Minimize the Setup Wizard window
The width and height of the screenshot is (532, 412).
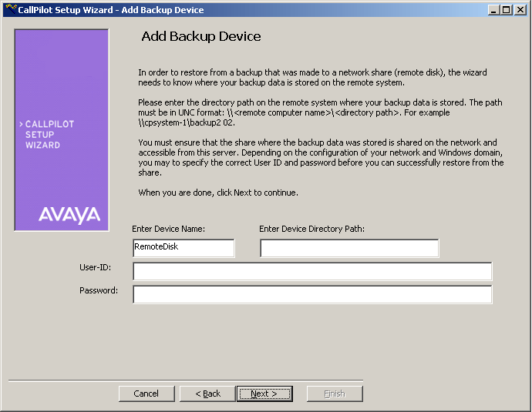pyautogui.click(x=493, y=10)
